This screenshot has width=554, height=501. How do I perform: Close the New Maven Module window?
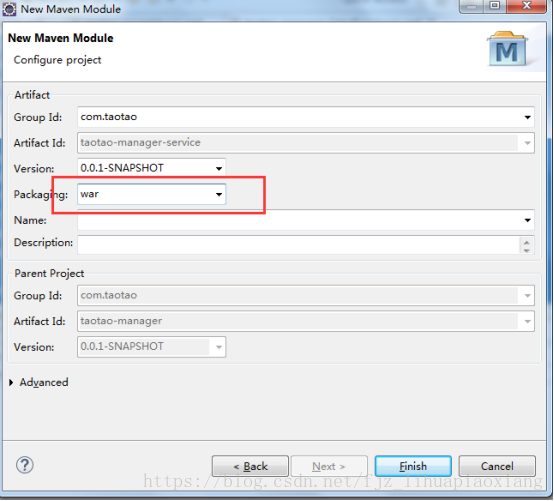(526, 6)
